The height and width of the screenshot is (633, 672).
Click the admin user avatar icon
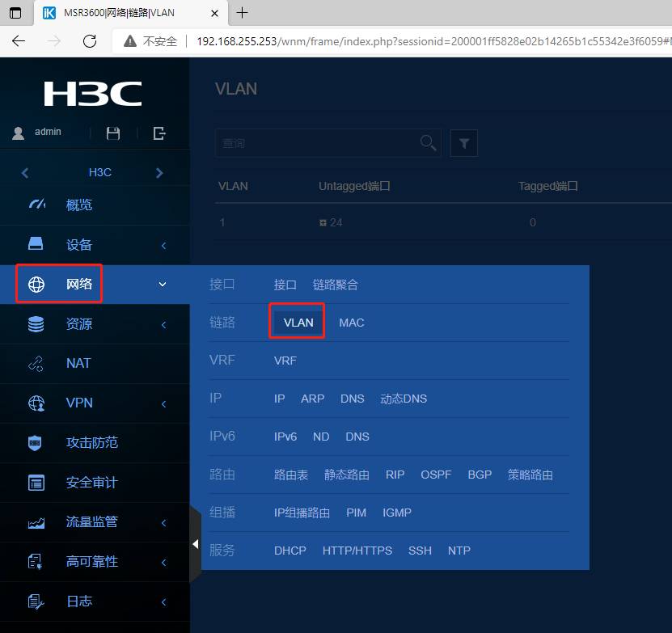click(18, 133)
